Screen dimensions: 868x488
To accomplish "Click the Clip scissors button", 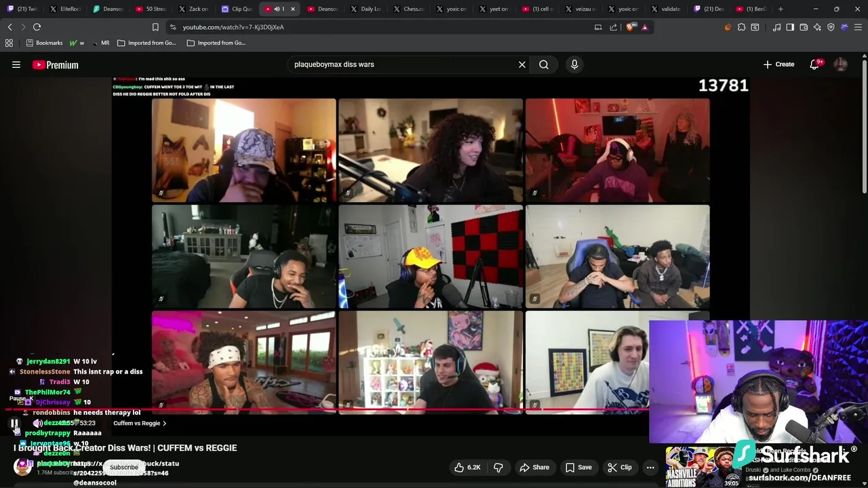I will pos(620,468).
